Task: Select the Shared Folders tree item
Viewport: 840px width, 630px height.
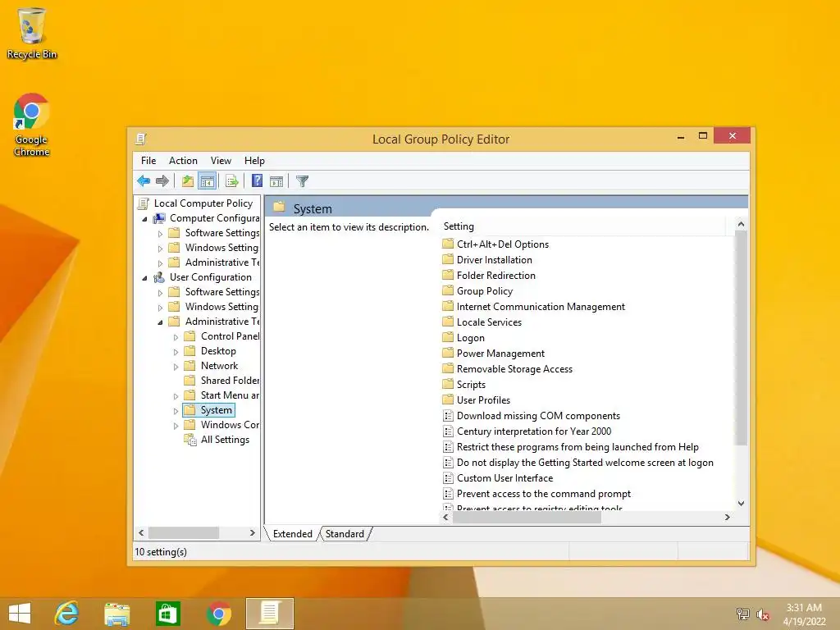Action: [221, 381]
